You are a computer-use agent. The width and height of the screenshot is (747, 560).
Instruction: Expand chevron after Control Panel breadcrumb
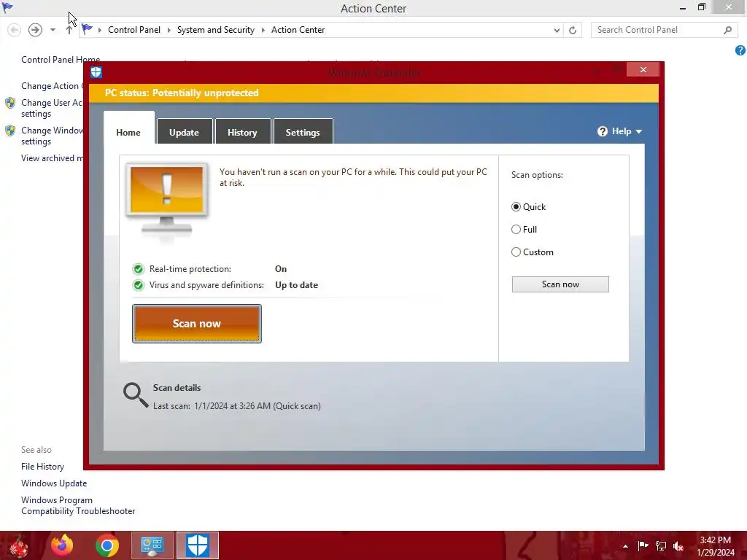click(169, 30)
